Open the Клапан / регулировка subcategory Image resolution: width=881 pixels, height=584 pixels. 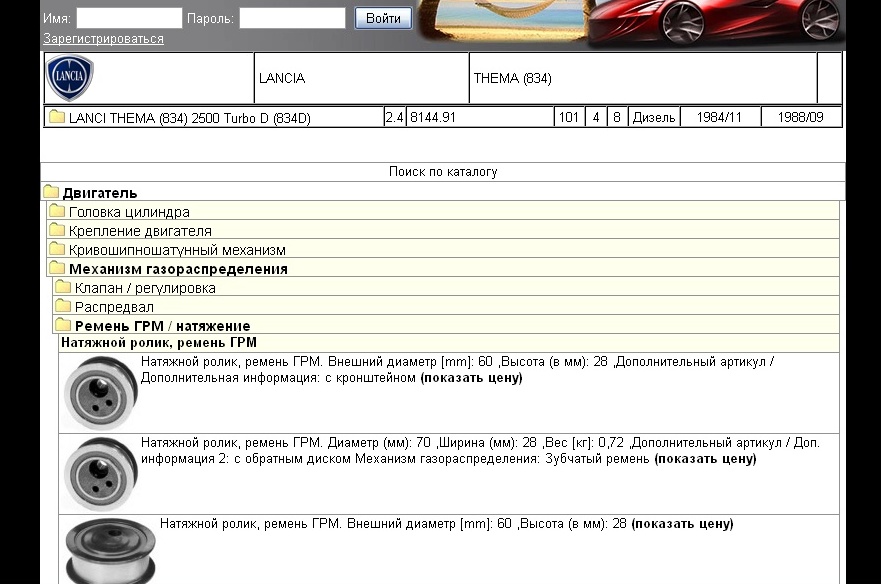tap(145, 288)
